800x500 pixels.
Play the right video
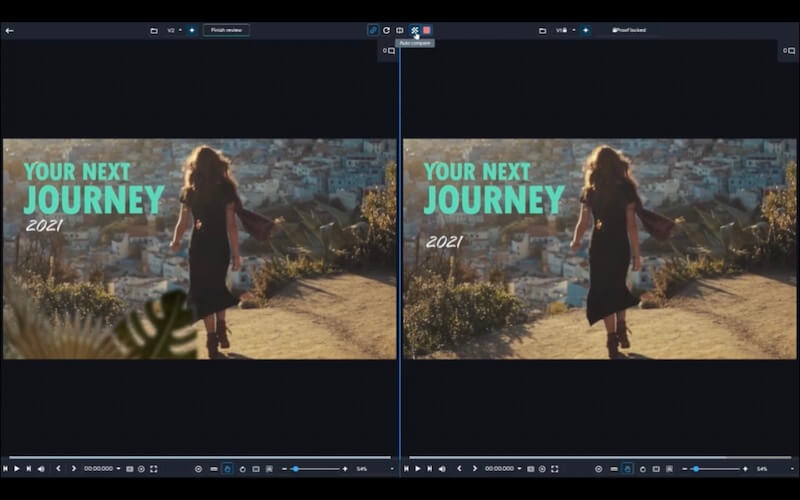point(417,468)
